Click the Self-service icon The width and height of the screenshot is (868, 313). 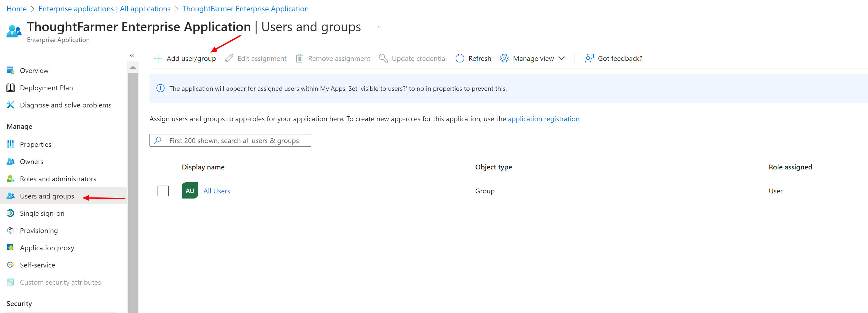[11, 265]
